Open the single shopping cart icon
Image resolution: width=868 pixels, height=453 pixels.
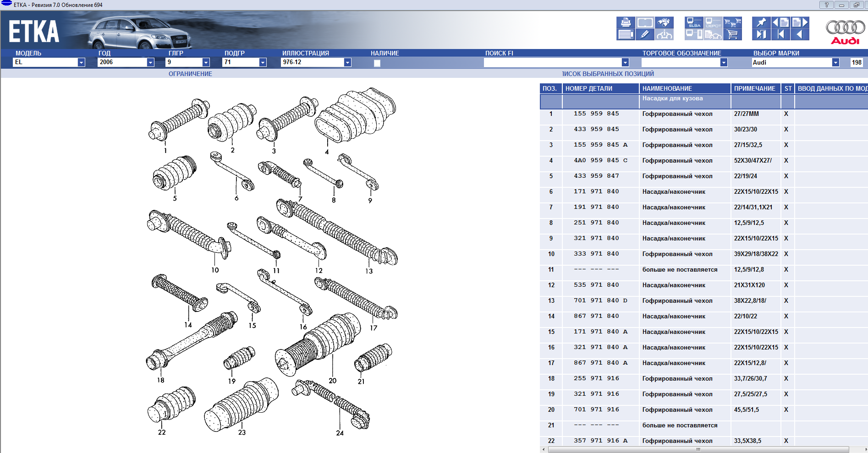(732, 34)
